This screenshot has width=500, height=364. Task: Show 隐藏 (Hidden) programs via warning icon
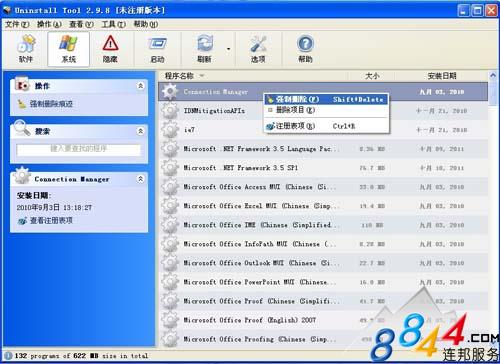[x=110, y=49]
